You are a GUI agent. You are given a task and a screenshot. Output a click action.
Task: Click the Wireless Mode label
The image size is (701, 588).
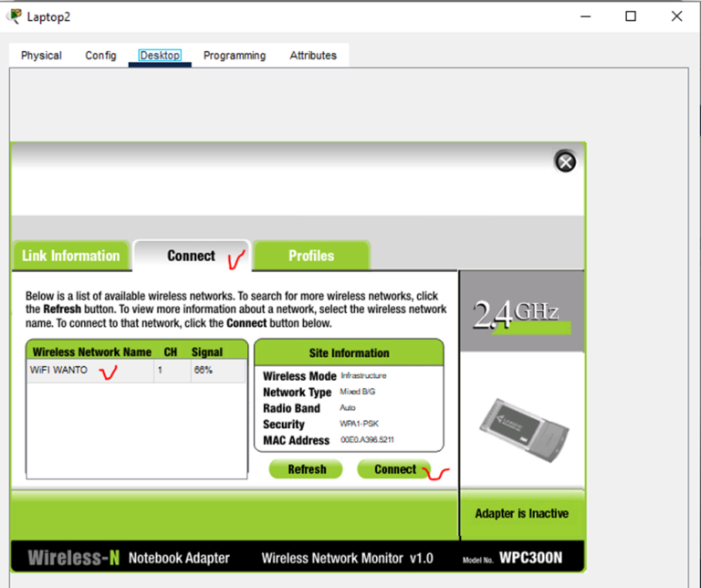point(299,376)
